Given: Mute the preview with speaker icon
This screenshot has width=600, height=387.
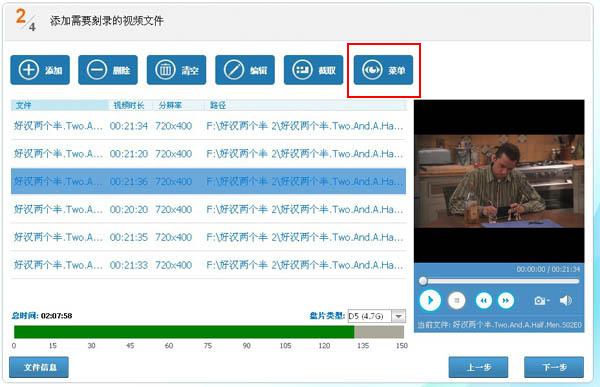Looking at the screenshot, I should (566, 300).
